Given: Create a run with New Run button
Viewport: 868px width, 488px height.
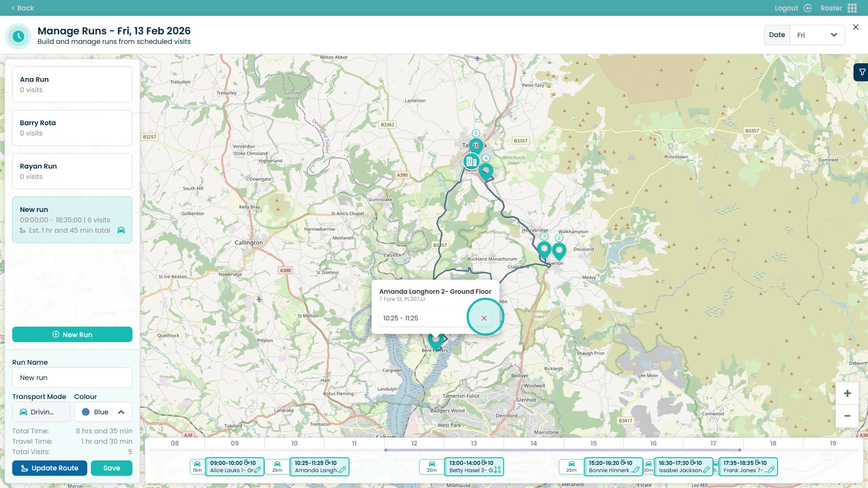Looking at the screenshot, I should [72, 335].
